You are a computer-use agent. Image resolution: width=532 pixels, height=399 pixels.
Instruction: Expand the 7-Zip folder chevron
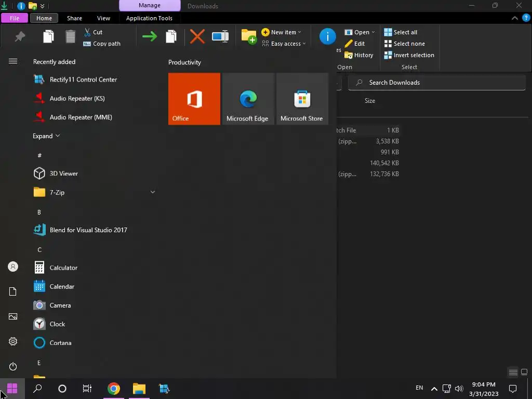pos(153,192)
